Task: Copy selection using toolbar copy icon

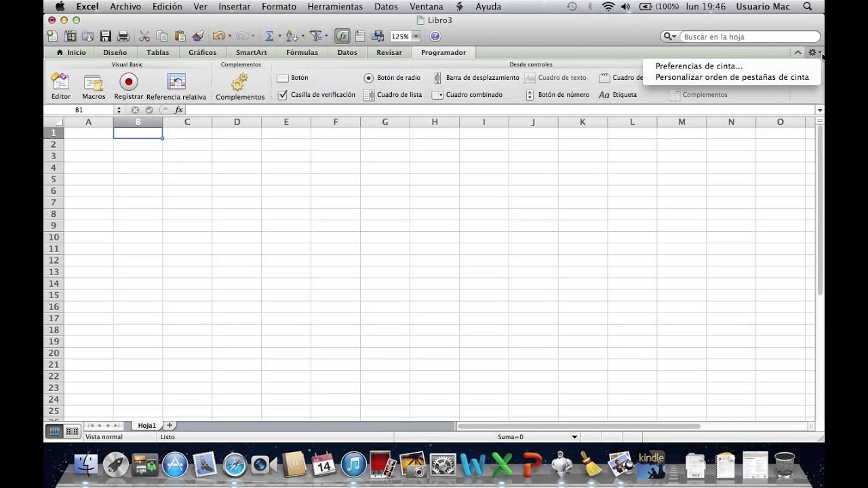Action: tap(162, 37)
